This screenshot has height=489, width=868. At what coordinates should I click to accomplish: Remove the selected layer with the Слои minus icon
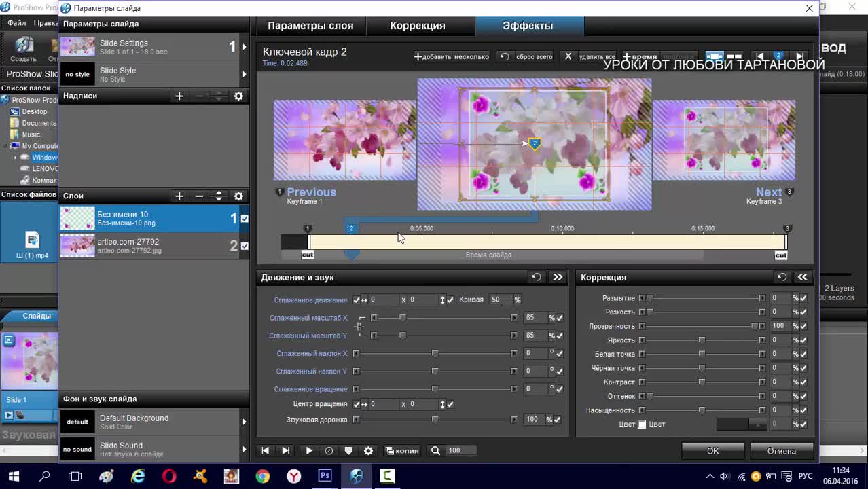coord(199,196)
